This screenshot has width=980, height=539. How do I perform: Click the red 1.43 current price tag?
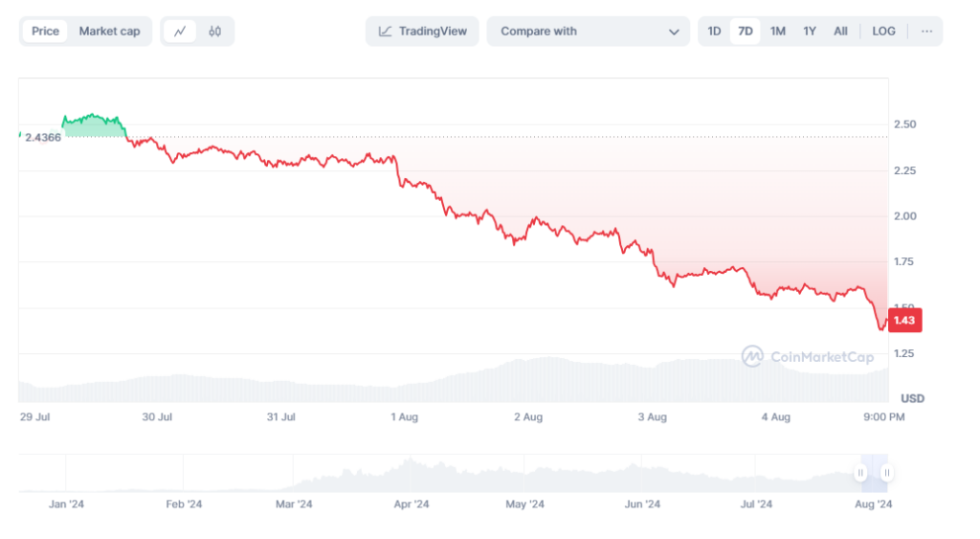(905, 322)
